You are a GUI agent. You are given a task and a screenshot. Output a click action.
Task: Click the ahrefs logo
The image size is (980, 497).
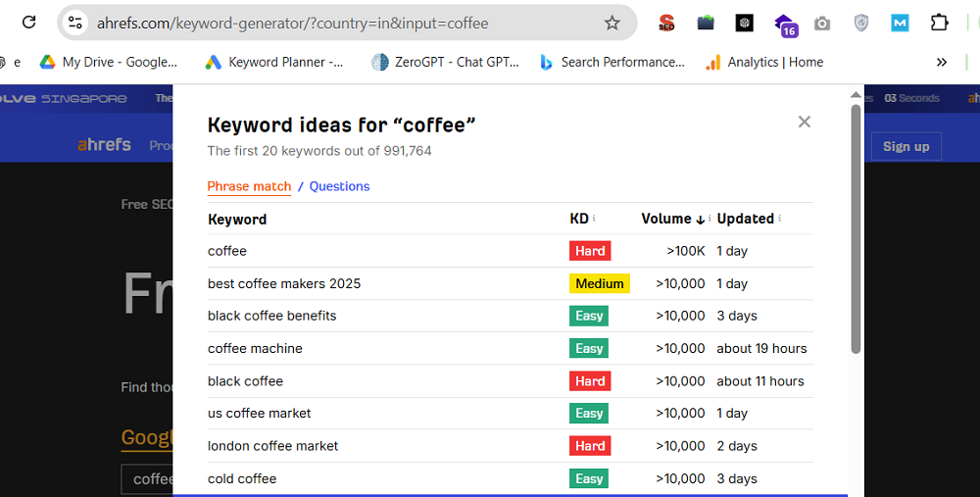pyautogui.click(x=104, y=145)
